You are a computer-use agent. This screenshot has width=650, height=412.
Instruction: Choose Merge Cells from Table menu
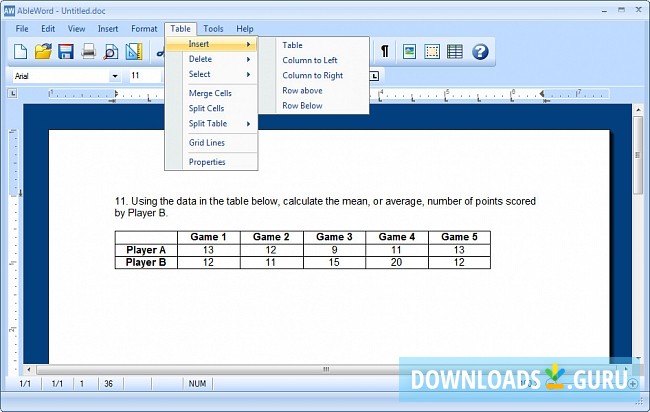pyautogui.click(x=211, y=93)
